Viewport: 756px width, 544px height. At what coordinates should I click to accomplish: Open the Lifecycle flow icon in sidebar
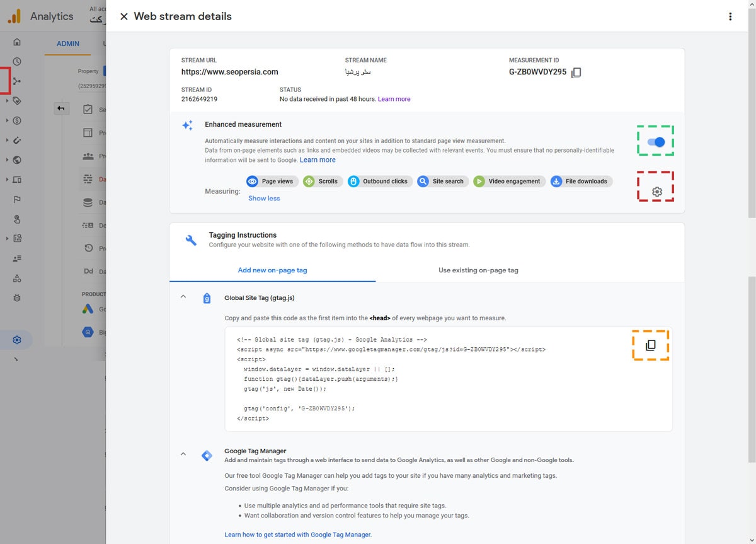coord(17,81)
